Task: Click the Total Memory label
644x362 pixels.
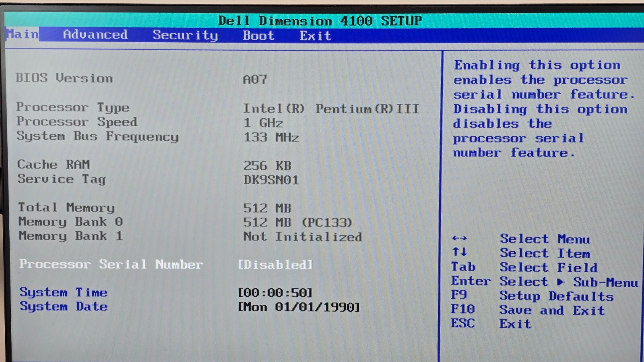Action: click(x=66, y=208)
